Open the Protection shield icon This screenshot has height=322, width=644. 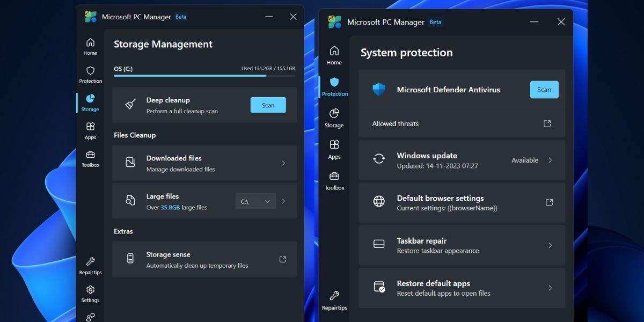90,74
